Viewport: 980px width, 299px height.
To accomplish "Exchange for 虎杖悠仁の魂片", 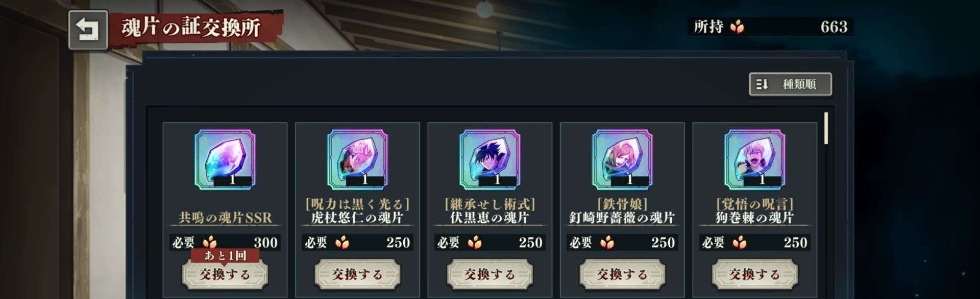I will point(357,274).
